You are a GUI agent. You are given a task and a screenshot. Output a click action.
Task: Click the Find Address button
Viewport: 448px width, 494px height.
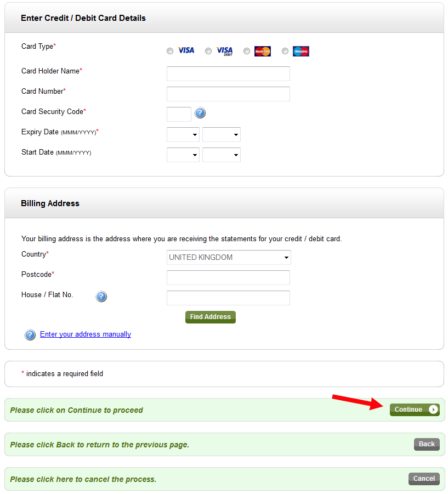click(211, 317)
